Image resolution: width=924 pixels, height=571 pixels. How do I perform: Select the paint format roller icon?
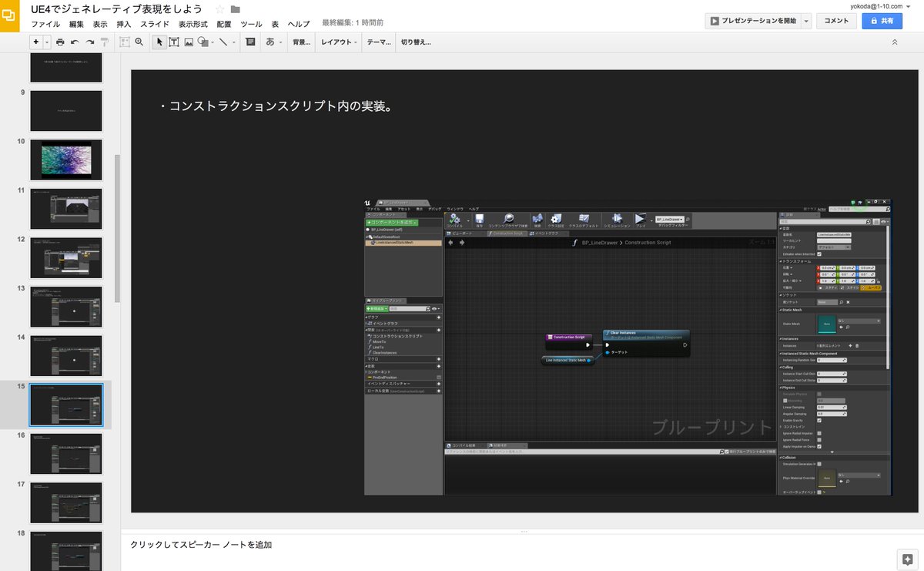coord(105,42)
